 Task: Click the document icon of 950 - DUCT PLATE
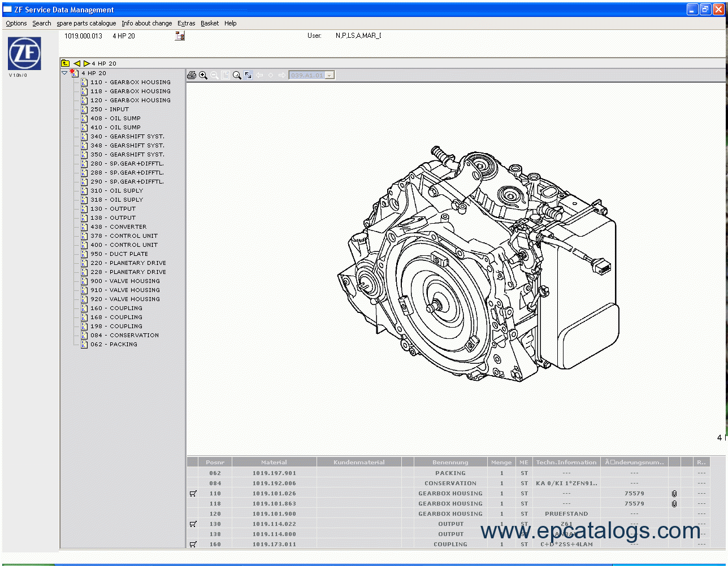tap(84, 254)
